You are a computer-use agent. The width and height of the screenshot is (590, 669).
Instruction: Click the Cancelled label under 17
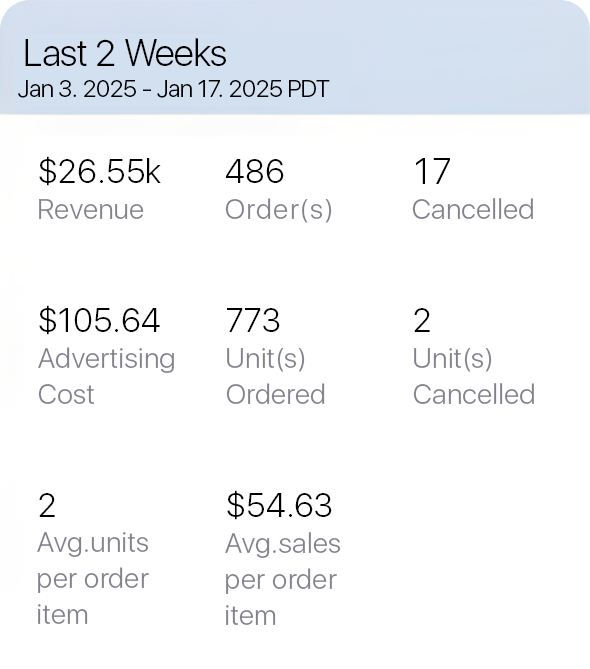click(473, 209)
